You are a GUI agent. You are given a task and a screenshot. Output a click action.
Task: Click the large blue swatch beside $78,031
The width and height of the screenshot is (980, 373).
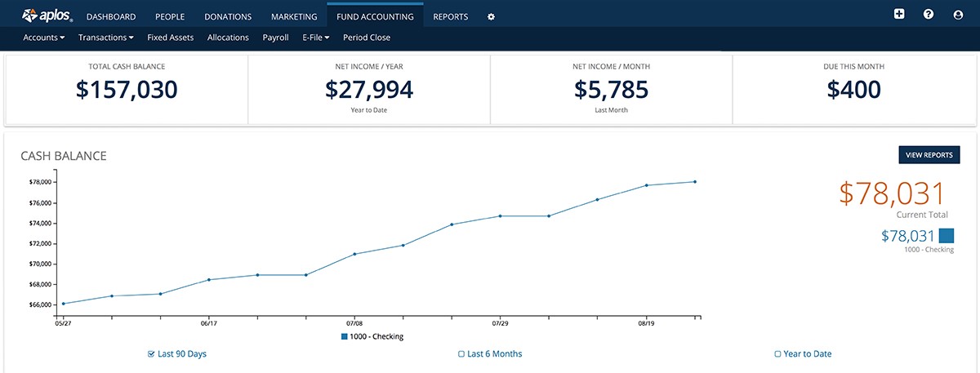[x=947, y=236]
